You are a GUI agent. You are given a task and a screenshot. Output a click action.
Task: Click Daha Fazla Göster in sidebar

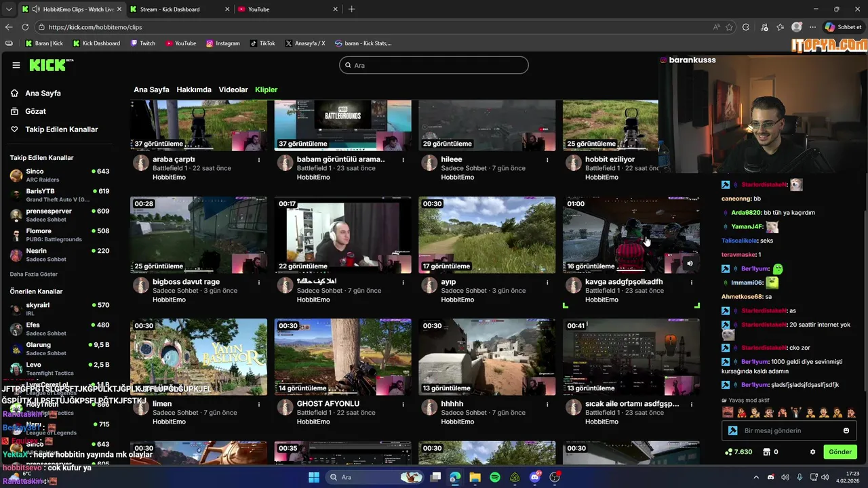click(x=34, y=274)
